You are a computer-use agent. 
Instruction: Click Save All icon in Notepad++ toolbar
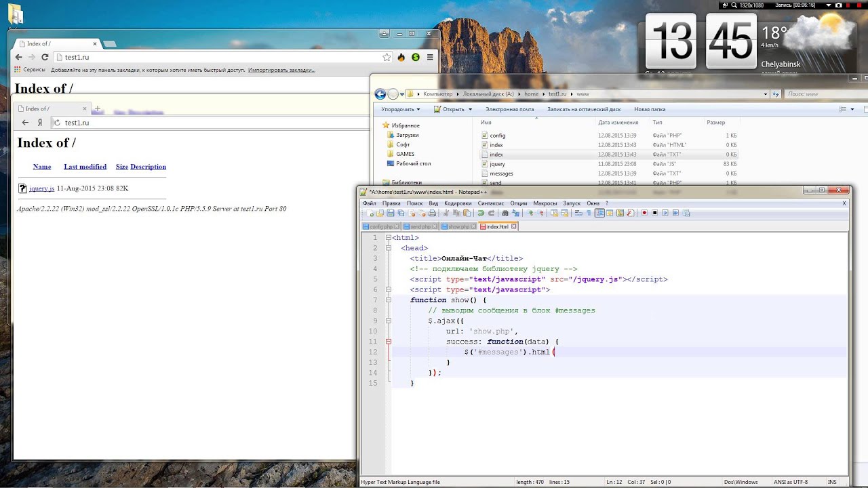click(401, 213)
